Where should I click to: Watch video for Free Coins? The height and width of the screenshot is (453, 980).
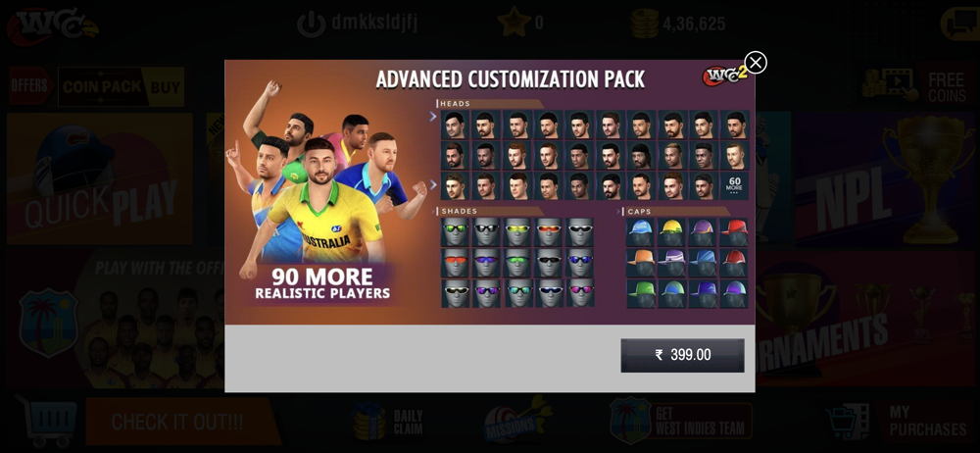tap(915, 85)
